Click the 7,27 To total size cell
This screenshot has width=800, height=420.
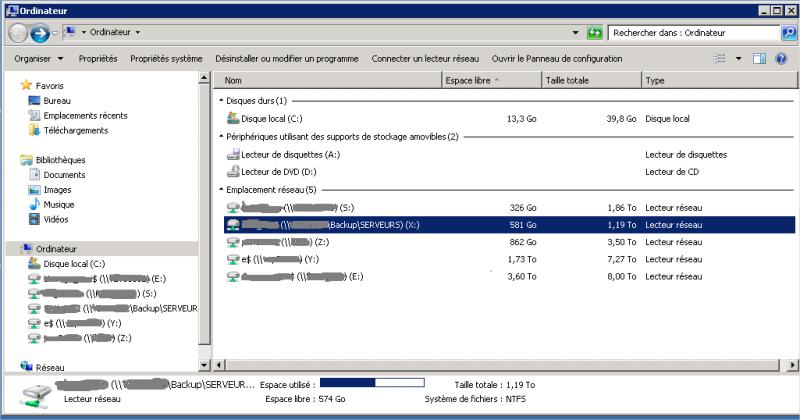(x=621, y=259)
